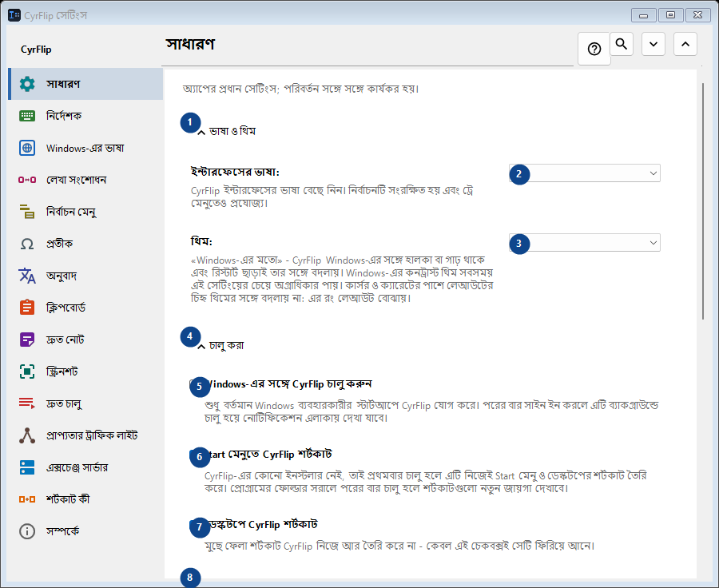Click text 'অ্যাপের প্রধান সেটিংস; পরিবর্তন সঙ্গে সঙ্গে কার্যকর হয়।'
Image resolution: width=719 pixels, height=588 pixels.
pos(301,89)
